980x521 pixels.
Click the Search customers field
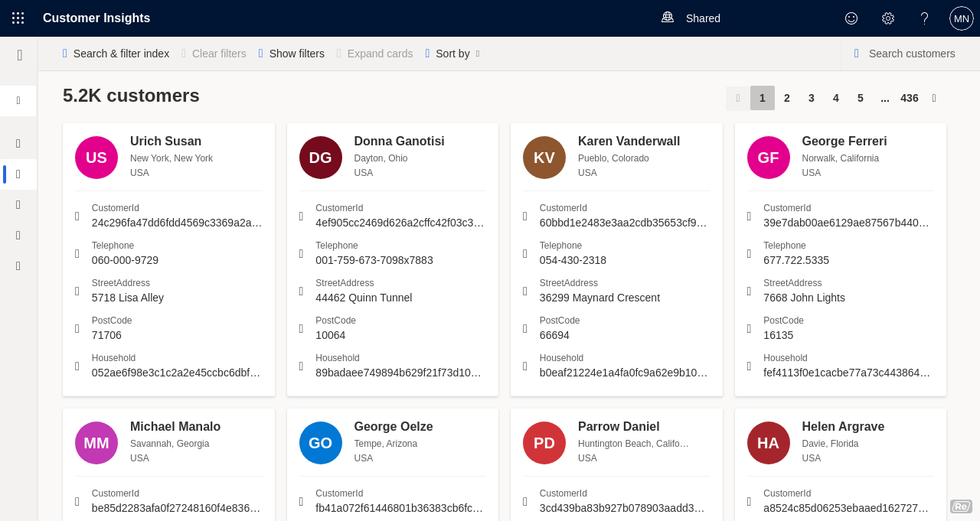click(x=911, y=54)
